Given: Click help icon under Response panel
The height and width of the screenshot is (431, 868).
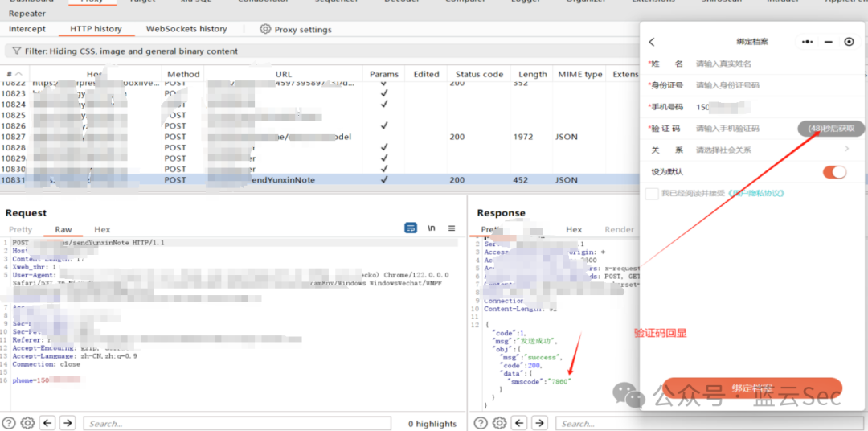Looking at the screenshot, I should pyautogui.click(x=481, y=423).
